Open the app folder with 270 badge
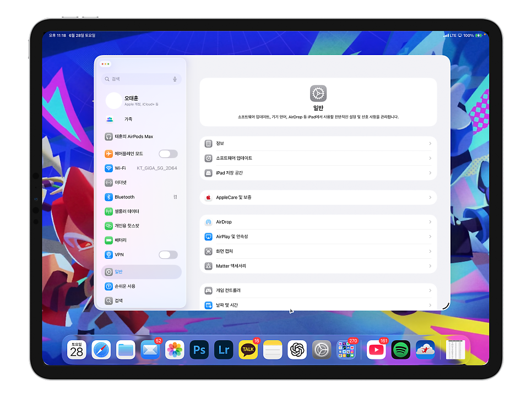Viewport: 532px width, 398px height. [x=346, y=350]
